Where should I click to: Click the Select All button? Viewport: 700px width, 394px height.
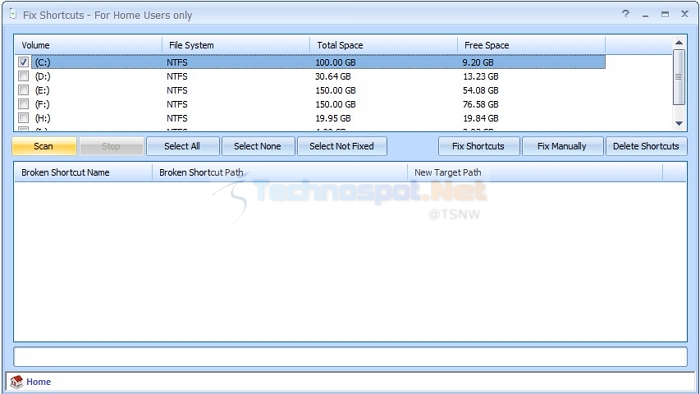coord(182,146)
